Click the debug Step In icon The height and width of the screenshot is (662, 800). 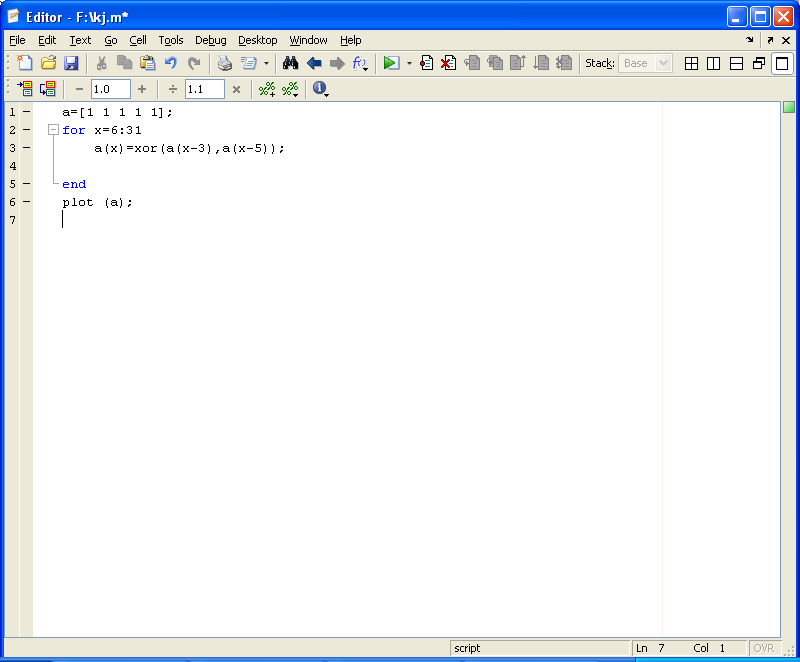tap(495, 63)
